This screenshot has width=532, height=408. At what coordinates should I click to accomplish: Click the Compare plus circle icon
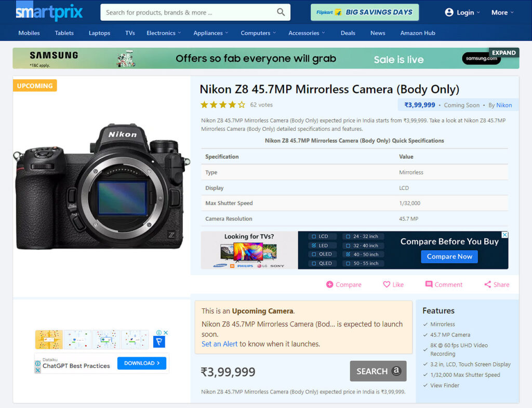coord(329,284)
